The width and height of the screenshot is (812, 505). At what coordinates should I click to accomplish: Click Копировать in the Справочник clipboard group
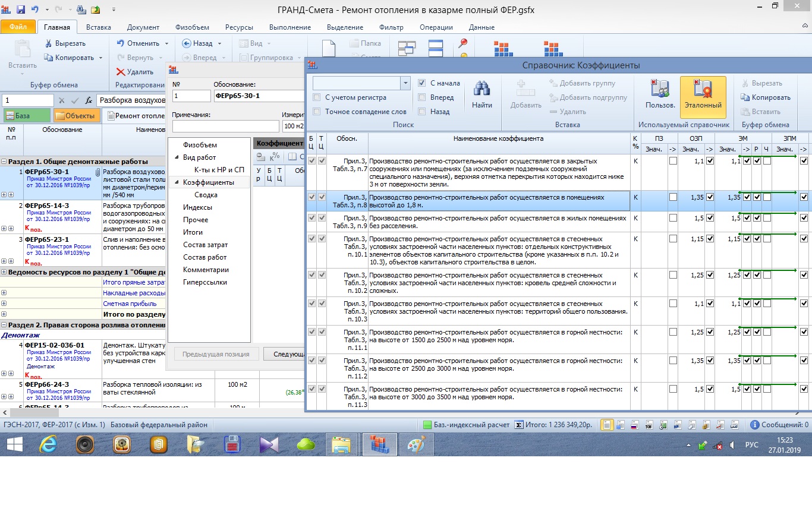[766, 97]
